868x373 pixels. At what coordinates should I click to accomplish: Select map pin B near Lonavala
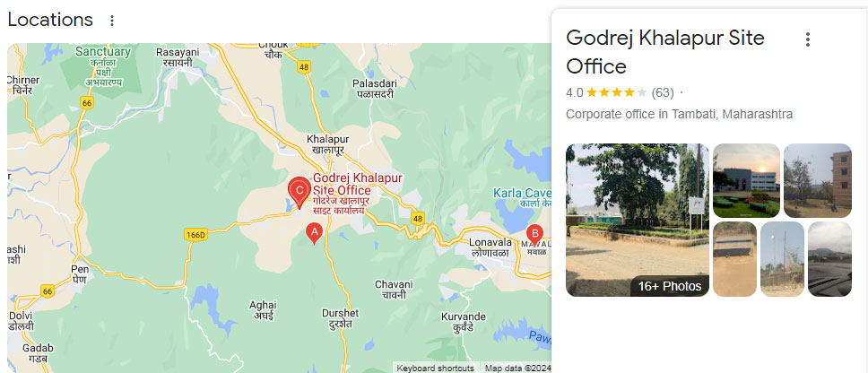point(534,233)
